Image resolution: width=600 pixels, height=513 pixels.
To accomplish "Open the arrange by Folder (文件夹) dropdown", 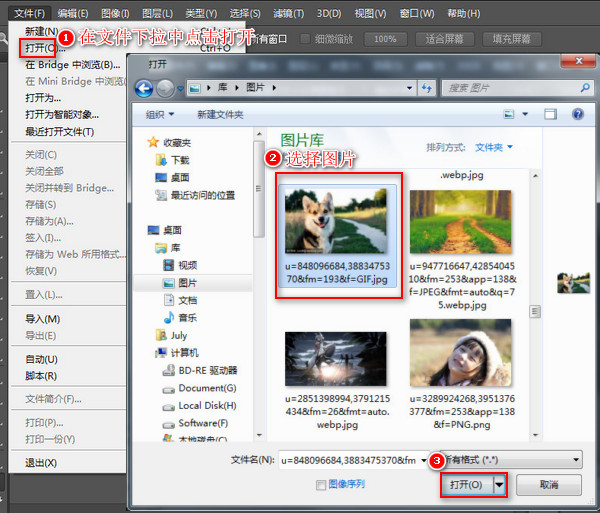I will click(494, 147).
